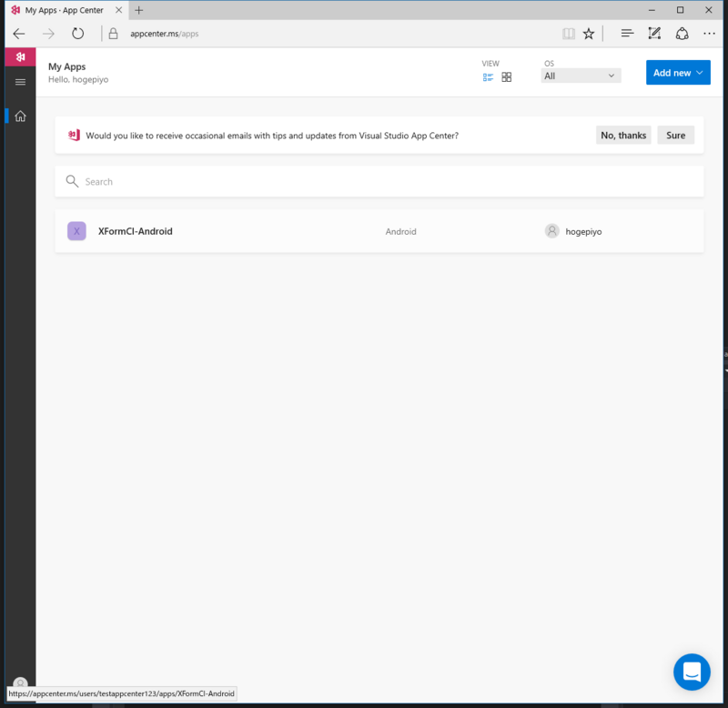This screenshot has height=708, width=728.
Task: Accept email updates with Sure
Action: click(675, 135)
